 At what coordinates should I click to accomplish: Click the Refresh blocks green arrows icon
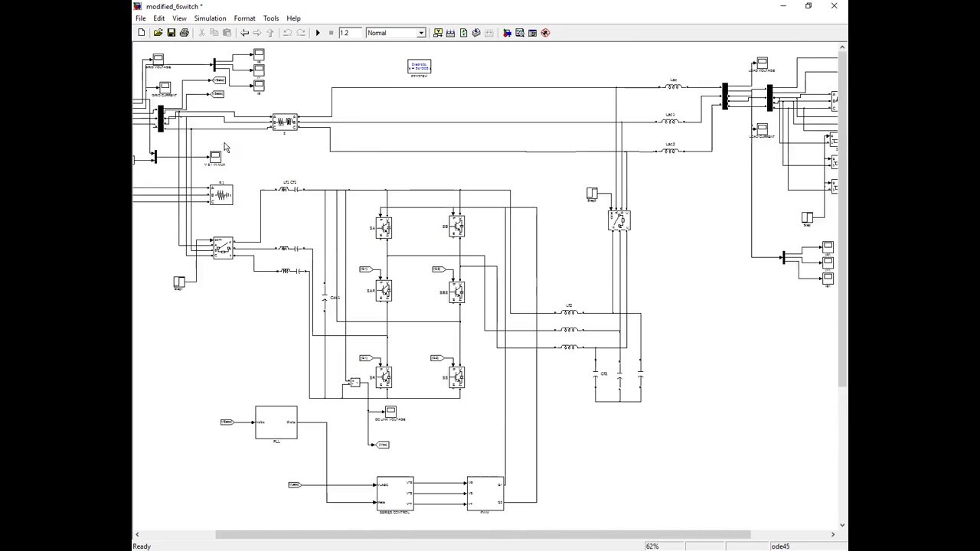(x=463, y=33)
